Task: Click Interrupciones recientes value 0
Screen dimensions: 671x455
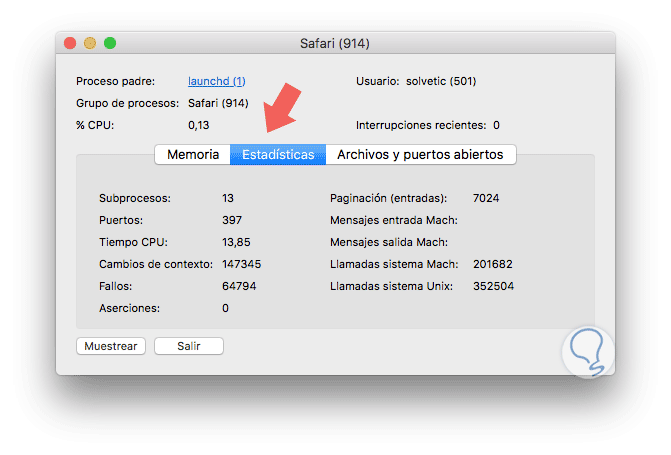Action: (496, 125)
